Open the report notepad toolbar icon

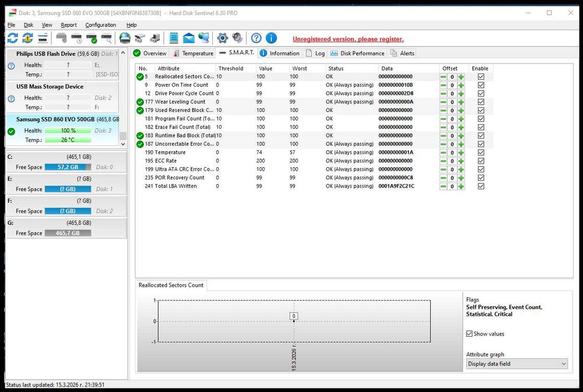click(x=174, y=38)
